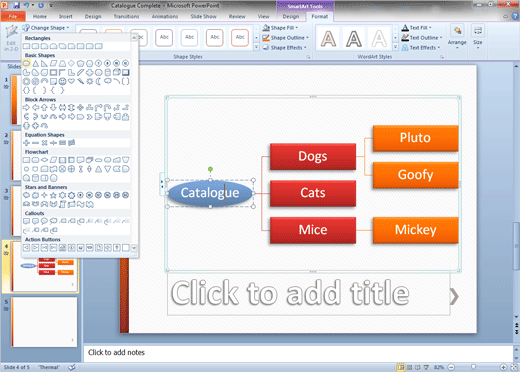This screenshot has width=520, height=372.
Task: Click the 5-point star shape
Action: click(x=53, y=195)
